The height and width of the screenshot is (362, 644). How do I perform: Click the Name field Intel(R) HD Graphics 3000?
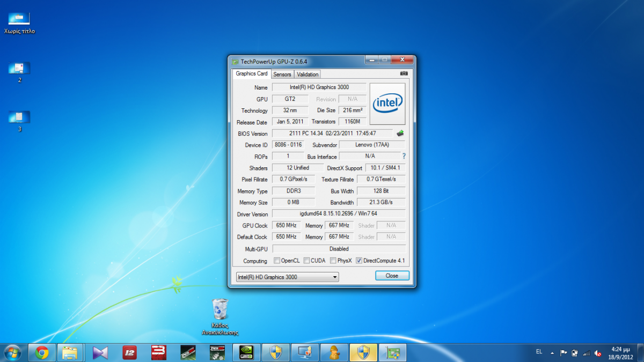[319, 87]
